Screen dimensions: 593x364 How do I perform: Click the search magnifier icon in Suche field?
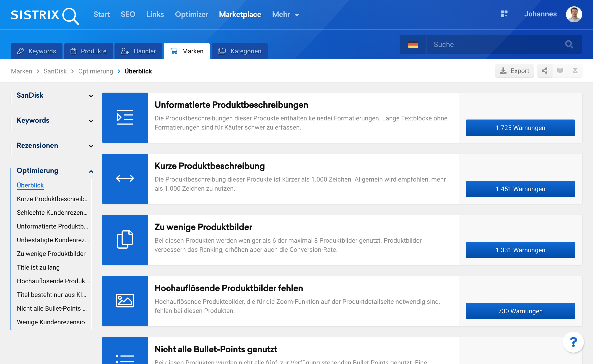tap(569, 44)
